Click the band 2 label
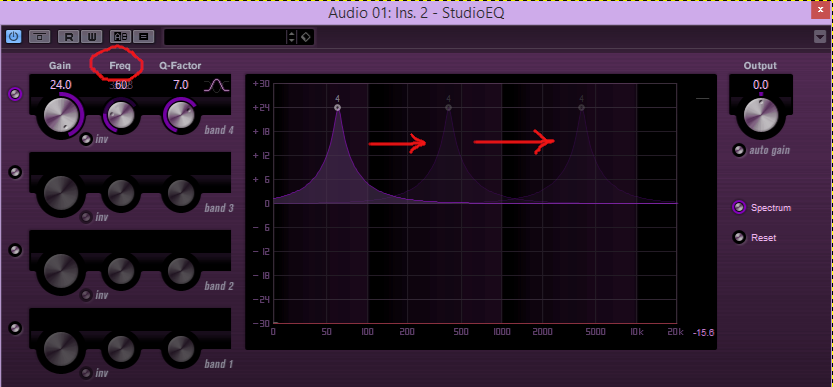Image resolution: width=833 pixels, height=387 pixels. pyautogui.click(x=219, y=286)
